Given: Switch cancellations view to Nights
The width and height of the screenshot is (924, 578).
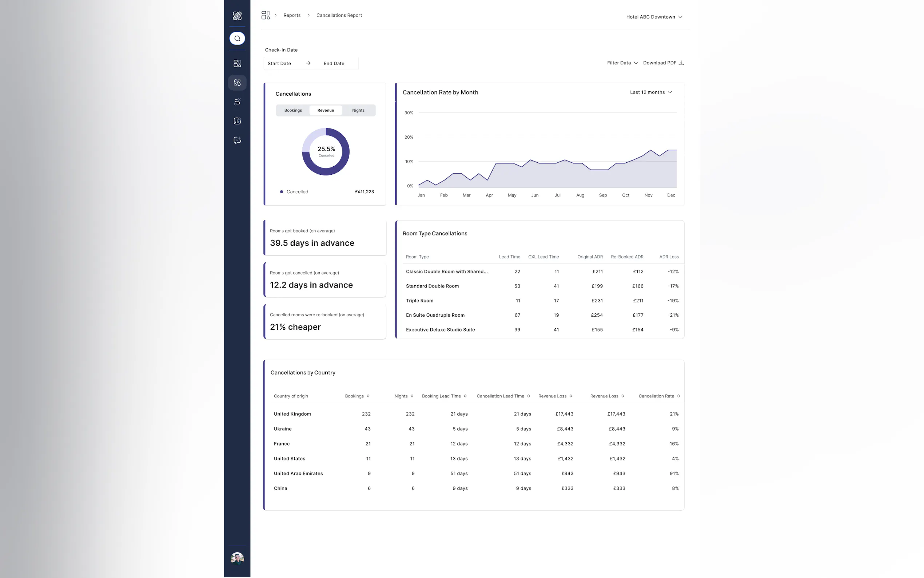Looking at the screenshot, I should 358,110.
